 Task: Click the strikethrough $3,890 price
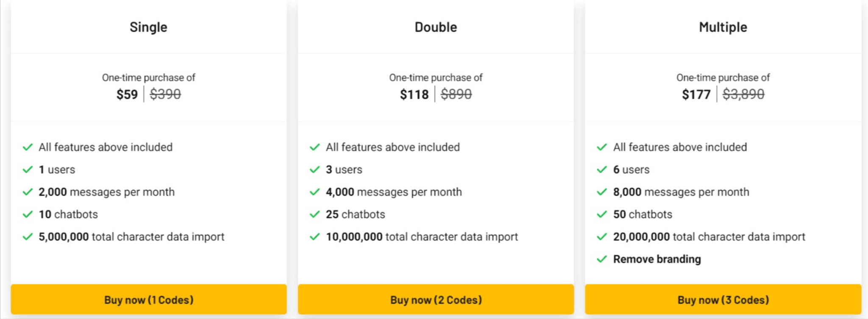click(x=743, y=94)
